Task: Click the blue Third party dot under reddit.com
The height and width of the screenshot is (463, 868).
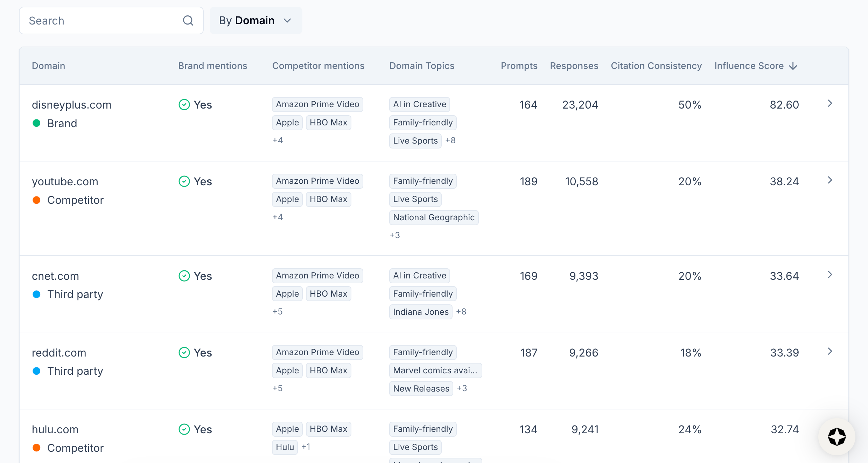Action: pos(36,371)
